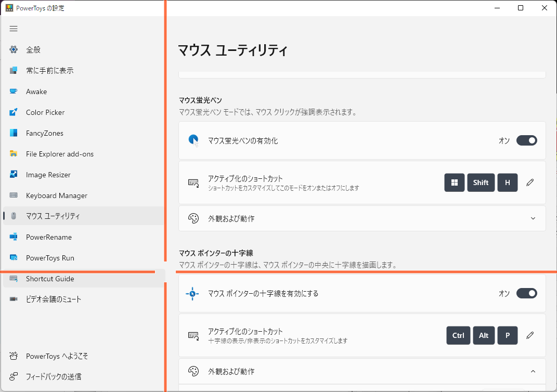This screenshot has height=392, width=557.
Task: Click the File Explorer add-ons icon
Action: click(14, 154)
